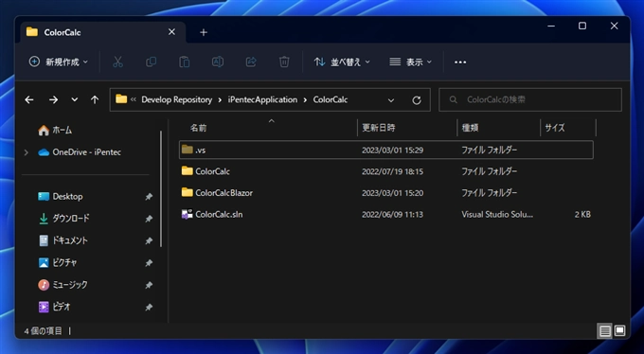Open the 表示 view dropdown
This screenshot has height=354, width=644.
pyautogui.click(x=411, y=62)
